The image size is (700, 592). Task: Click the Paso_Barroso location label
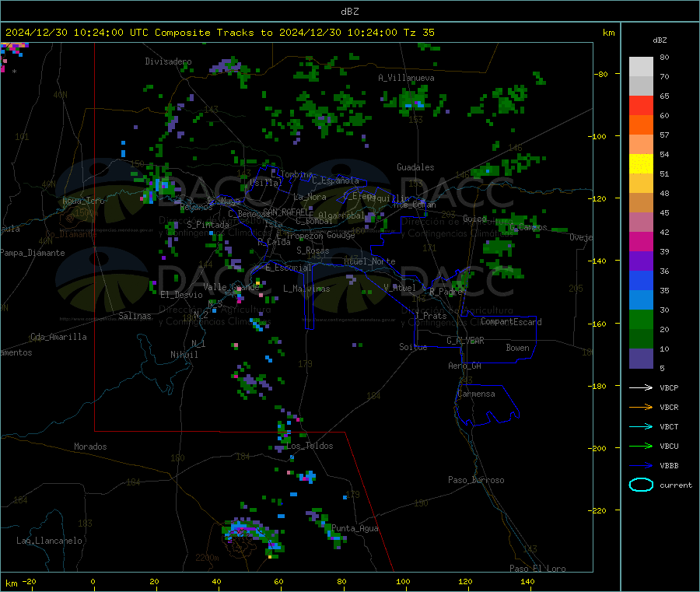pos(476,480)
